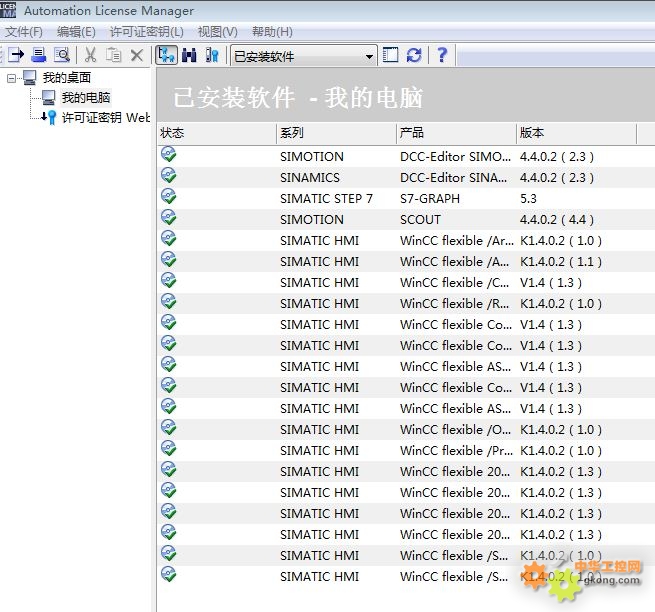Click the refresh arrows toolbar icon

[414, 55]
